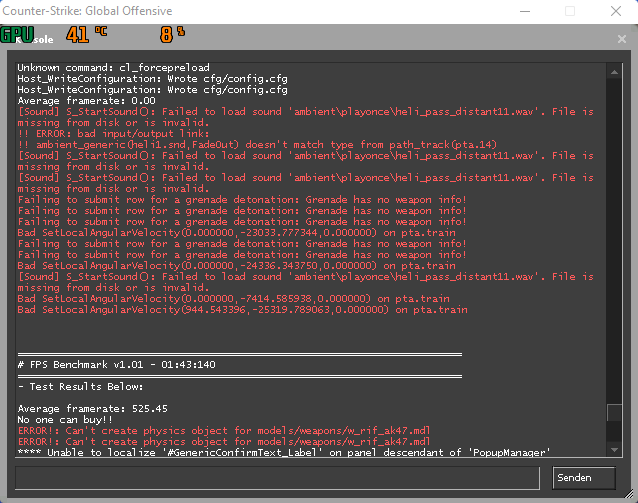Click the console scrollbar down arrow

pyautogui.click(x=614, y=450)
